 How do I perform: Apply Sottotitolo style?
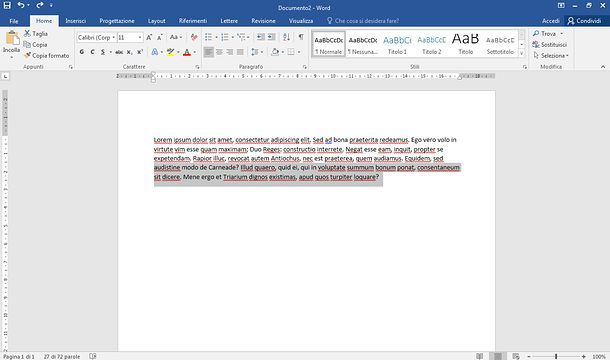[500, 44]
